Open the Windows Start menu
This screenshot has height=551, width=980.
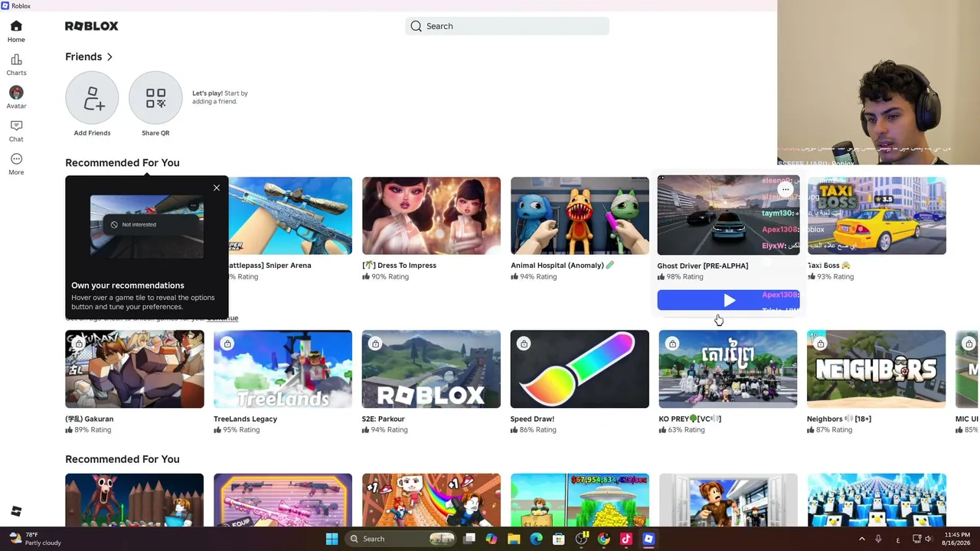coord(332,539)
